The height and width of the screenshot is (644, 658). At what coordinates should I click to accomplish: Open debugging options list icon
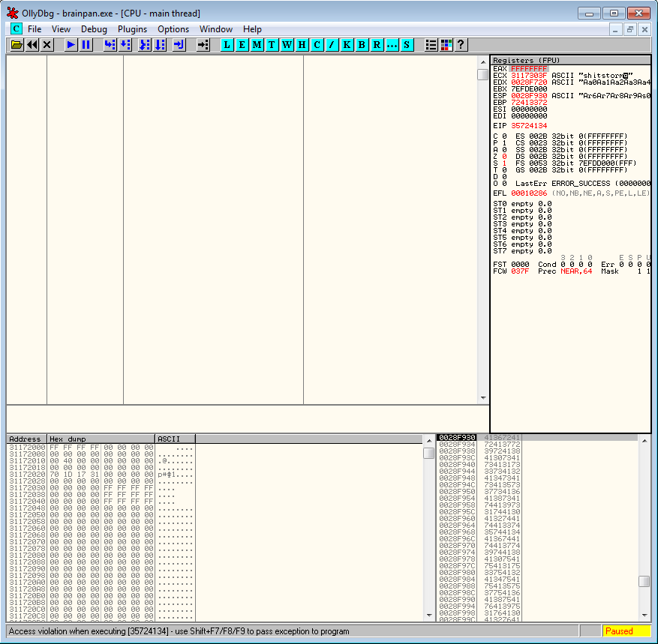pyautogui.click(x=431, y=44)
